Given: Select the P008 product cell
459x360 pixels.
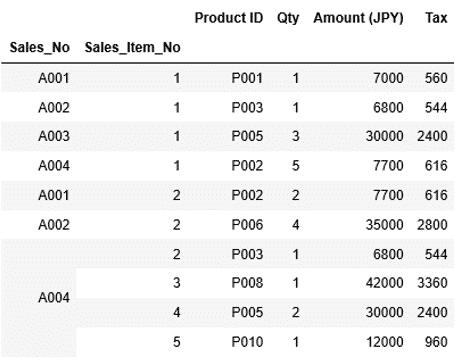Looking at the screenshot, I should point(247,283).
